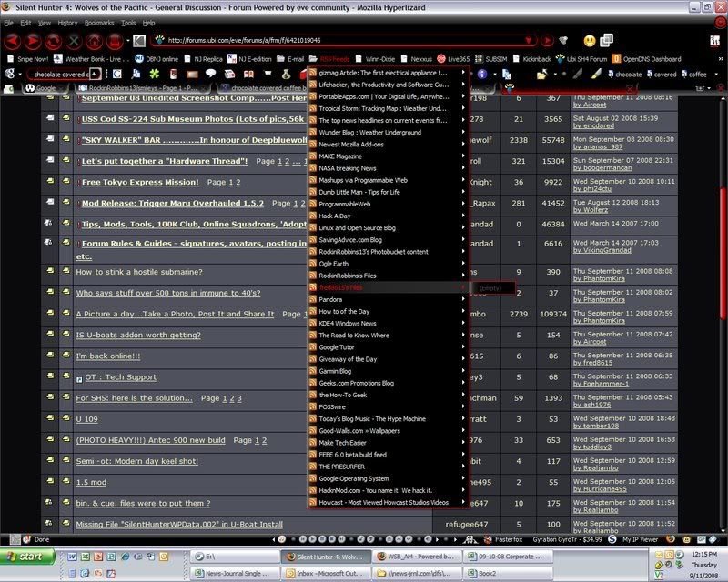Click the overlapping windows icon beside the smiley
This screenshot has height=582, width=728.
606,40
